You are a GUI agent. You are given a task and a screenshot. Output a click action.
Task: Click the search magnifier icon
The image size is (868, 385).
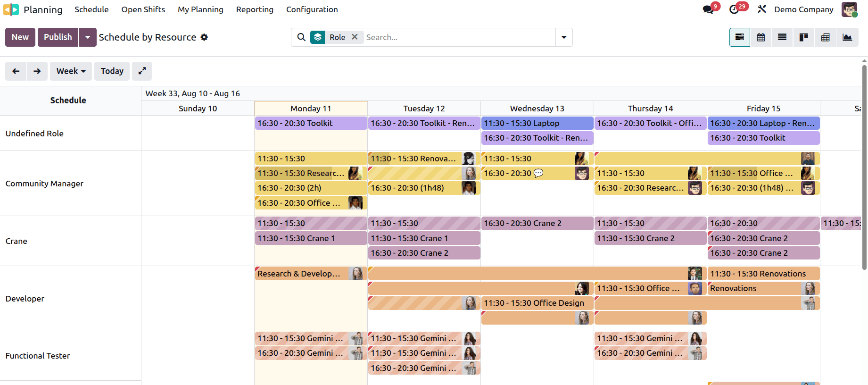click(301, 37)
